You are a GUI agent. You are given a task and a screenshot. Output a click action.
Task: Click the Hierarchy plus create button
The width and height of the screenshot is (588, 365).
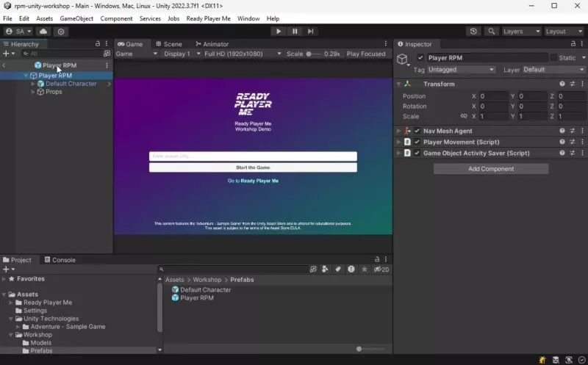[8, 54]
